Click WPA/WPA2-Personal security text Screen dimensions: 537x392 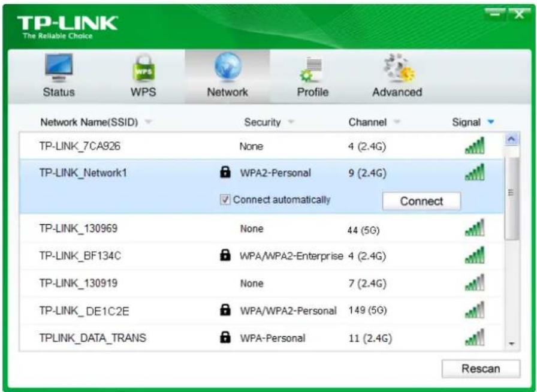[288, 310]
